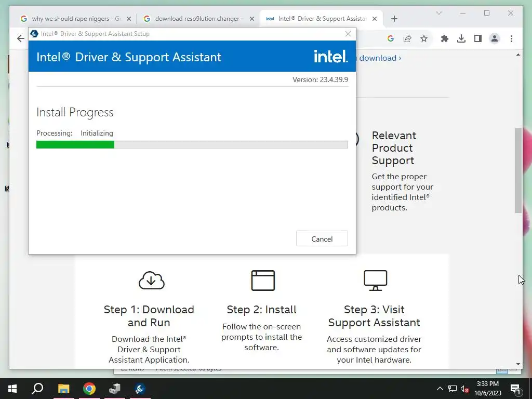
Task: Click the "Relevant Product Support" heading
Action: (394, 148)
